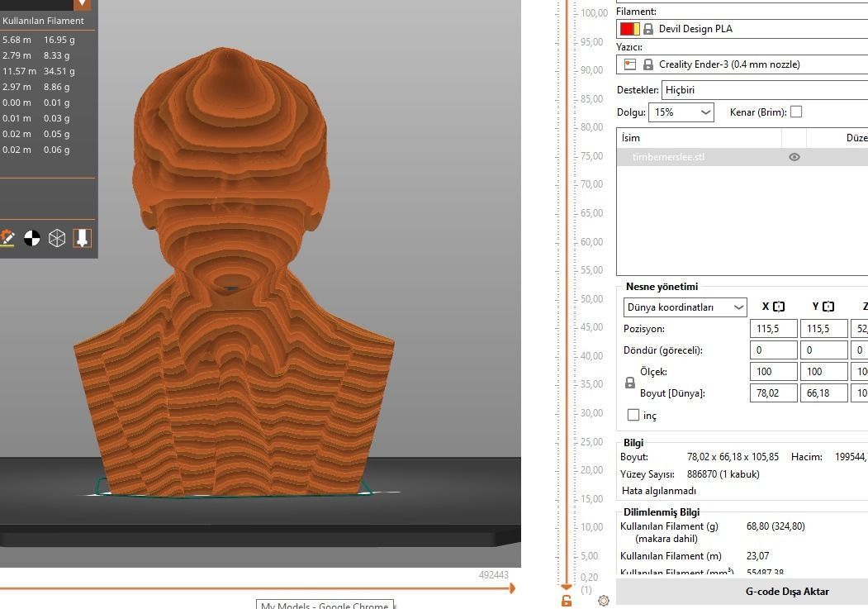
Task: Click the Boyut X field 78,02
Action: [x=773, y=393]
